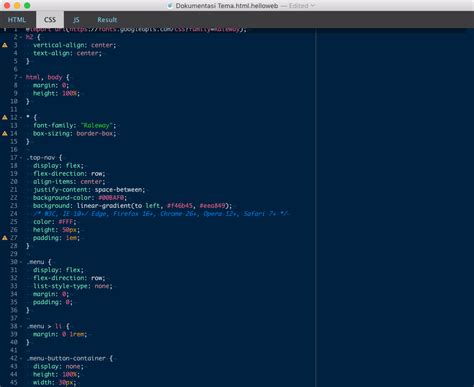The image size is (474, 387).
Task: Switch to the HTML tab
Action: pyautogui.click(x=17, y=20)
